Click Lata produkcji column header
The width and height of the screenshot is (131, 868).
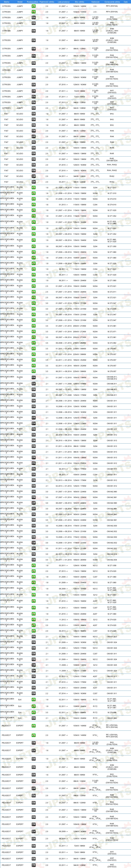(63, 2)
